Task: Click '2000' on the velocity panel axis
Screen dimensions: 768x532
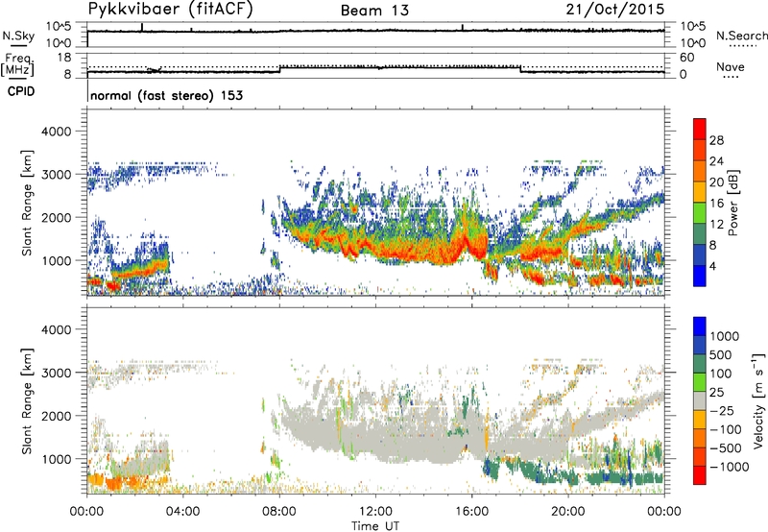Action: [x=56, y=416]
